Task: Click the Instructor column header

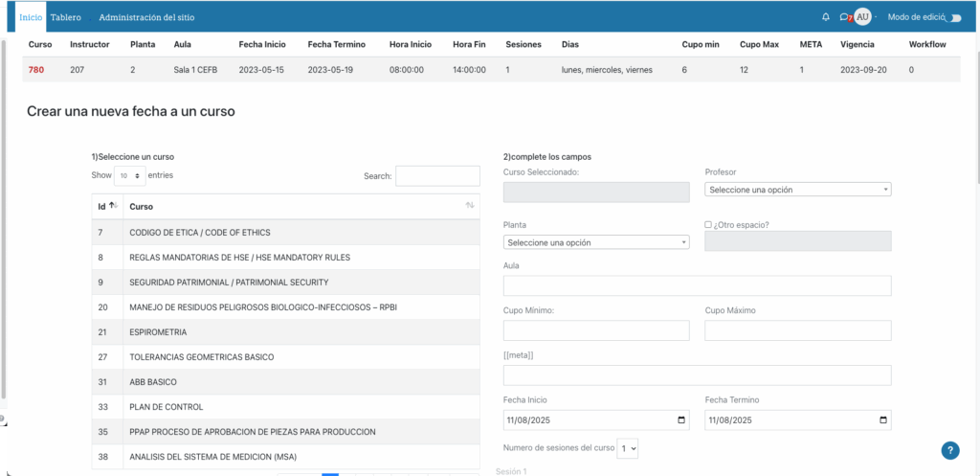Action: [89, 44]
